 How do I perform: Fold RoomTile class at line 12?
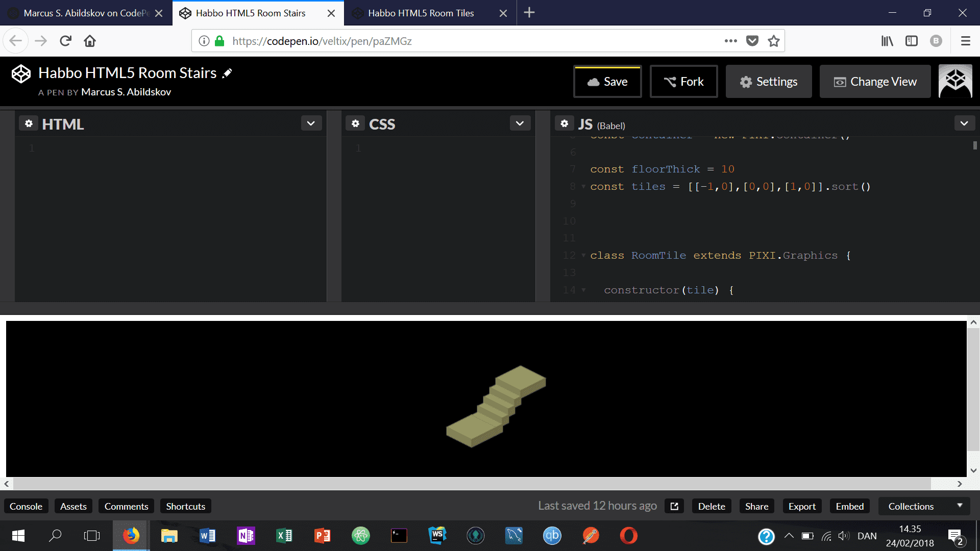click(583, 255)
